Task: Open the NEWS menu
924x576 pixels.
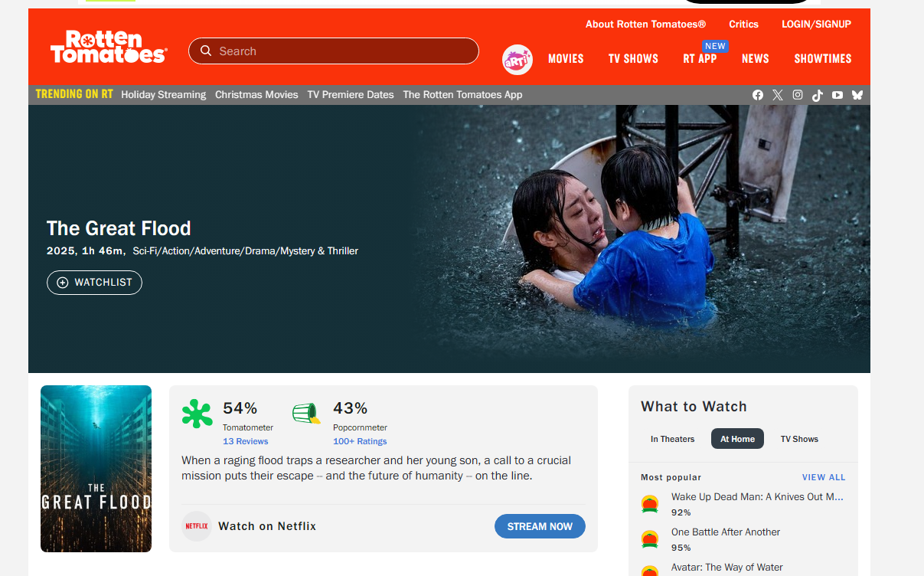Action: [x=755, y=59]
